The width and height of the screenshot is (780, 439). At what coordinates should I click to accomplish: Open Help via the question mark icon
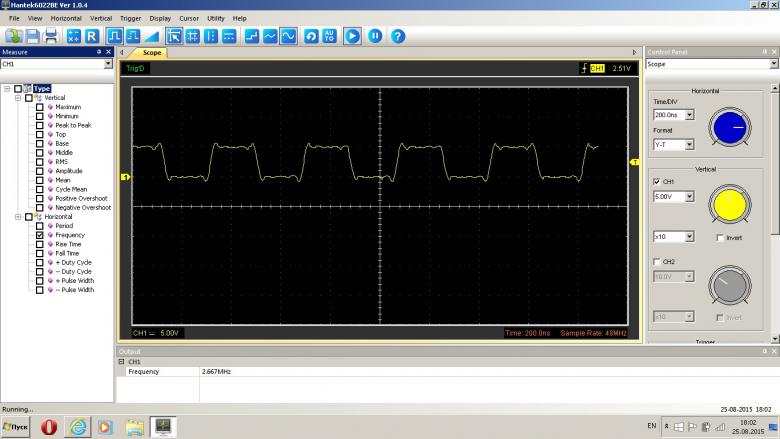point(397,36)
